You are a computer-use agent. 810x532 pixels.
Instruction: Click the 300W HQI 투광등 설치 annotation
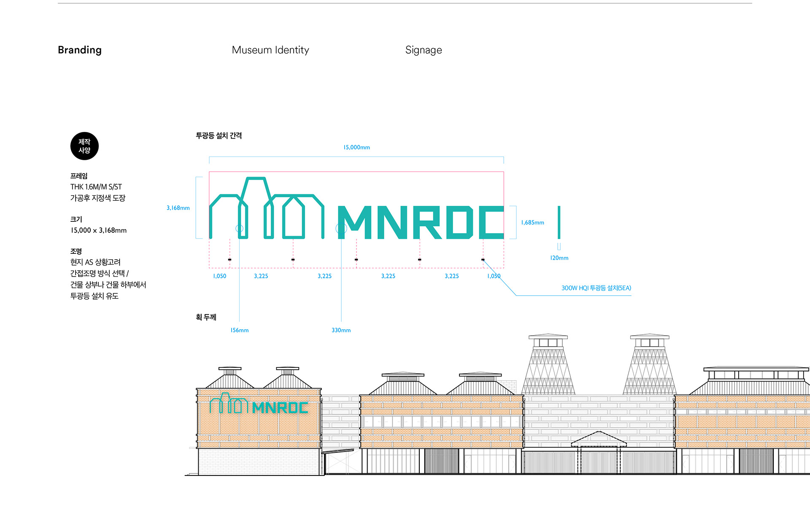[x=596, y=288]
